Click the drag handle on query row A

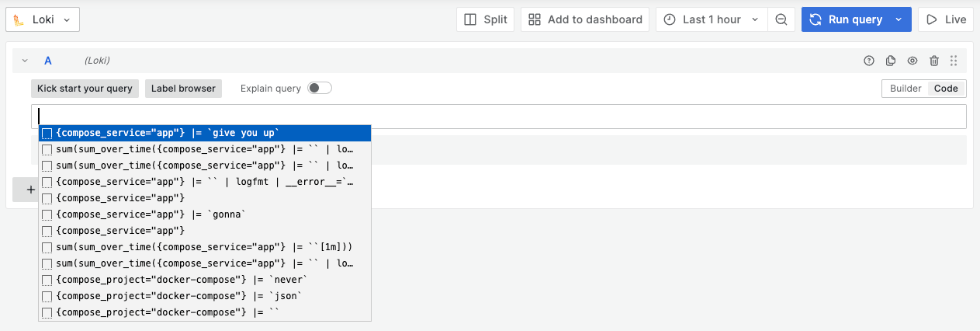coord(954,61)
